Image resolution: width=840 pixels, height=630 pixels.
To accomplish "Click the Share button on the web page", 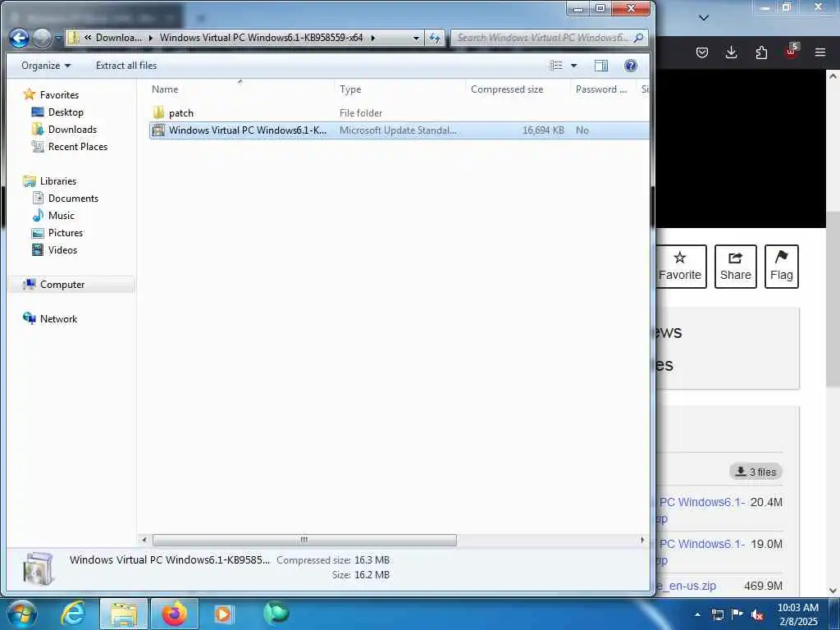I will 736,267.
